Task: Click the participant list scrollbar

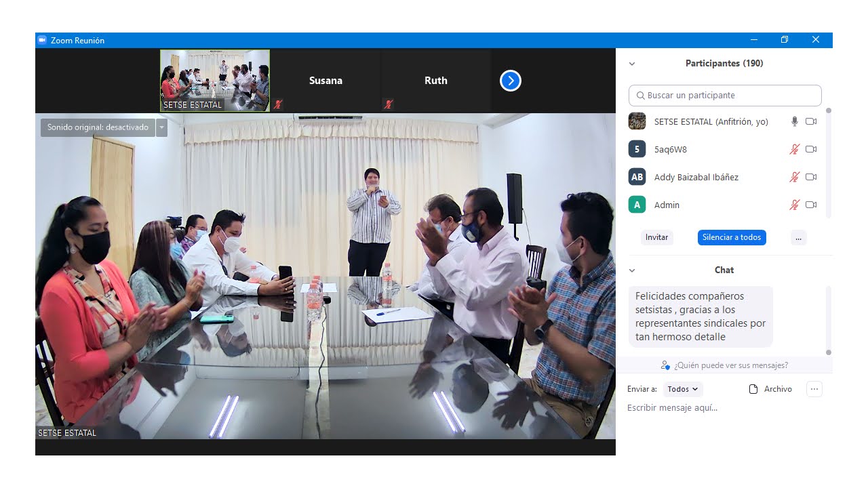Action: [x=829, y=163]
